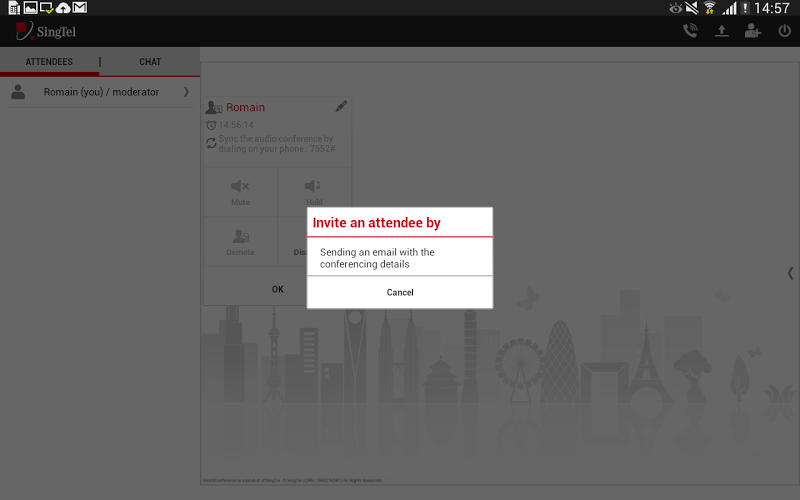Image resolution: width=800 pixels, height=500 pixels.
Task: Open Gmail notification in status bar
Action: (80, 8)
